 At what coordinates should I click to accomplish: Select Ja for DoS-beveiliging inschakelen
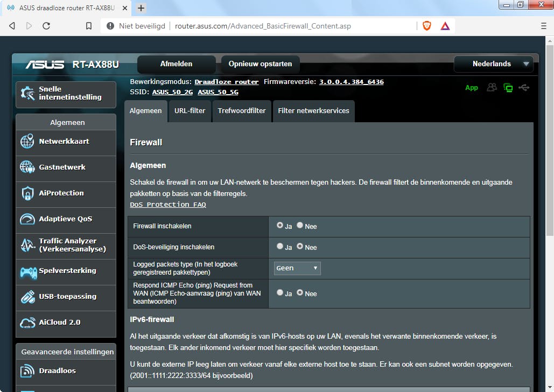(280, 246)
